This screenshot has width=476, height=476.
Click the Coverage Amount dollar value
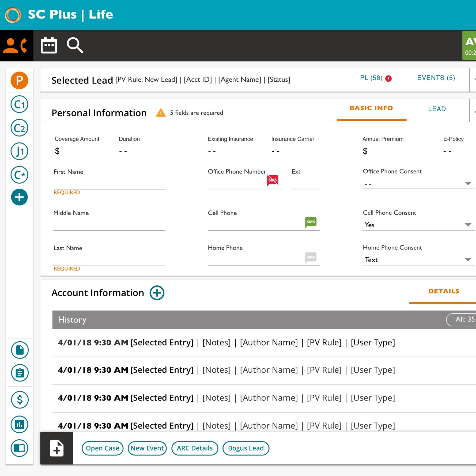point(57,151)
